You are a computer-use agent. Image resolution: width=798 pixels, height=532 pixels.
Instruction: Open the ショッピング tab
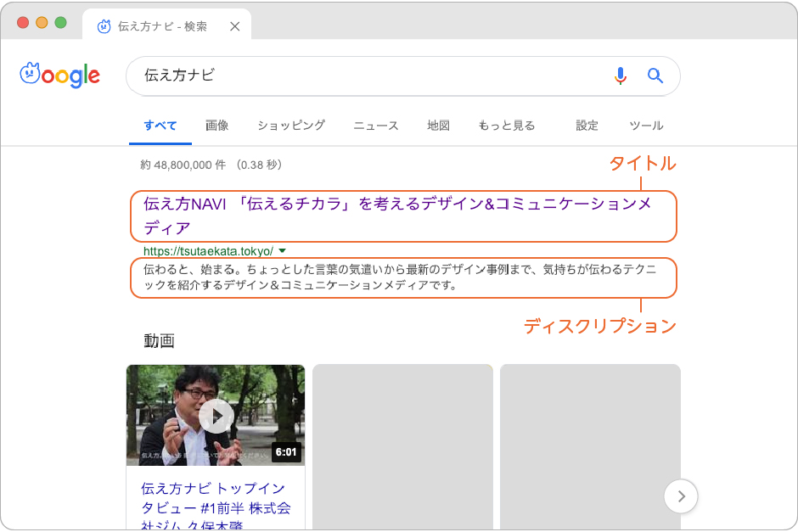tap(291, 125)
